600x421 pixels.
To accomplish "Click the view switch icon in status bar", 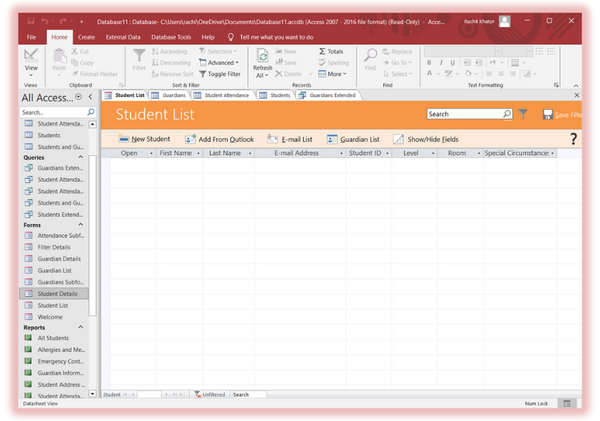I will (x=567, y=403).
